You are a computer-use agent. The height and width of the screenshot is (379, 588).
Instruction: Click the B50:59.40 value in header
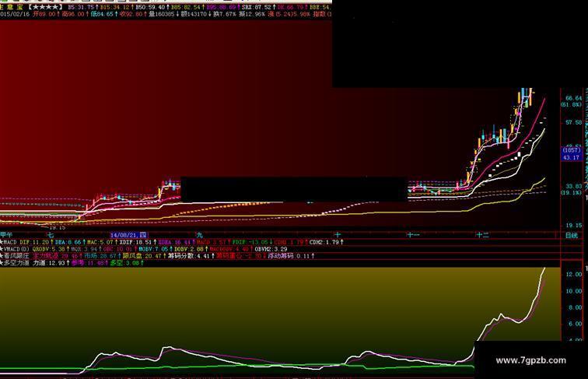pos(150,7)
